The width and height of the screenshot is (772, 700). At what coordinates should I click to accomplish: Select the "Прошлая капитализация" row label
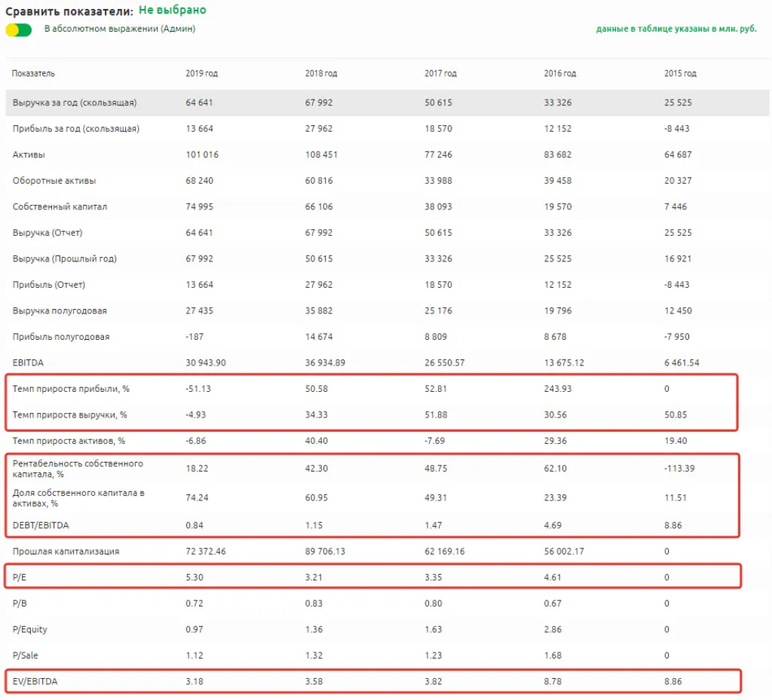pyautogui.click(x=66, y=552)
